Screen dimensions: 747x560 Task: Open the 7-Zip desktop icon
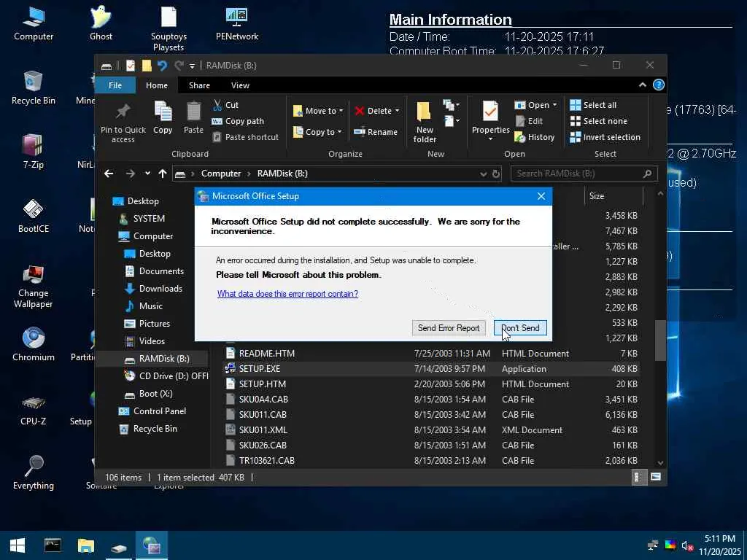coord(34,152)
